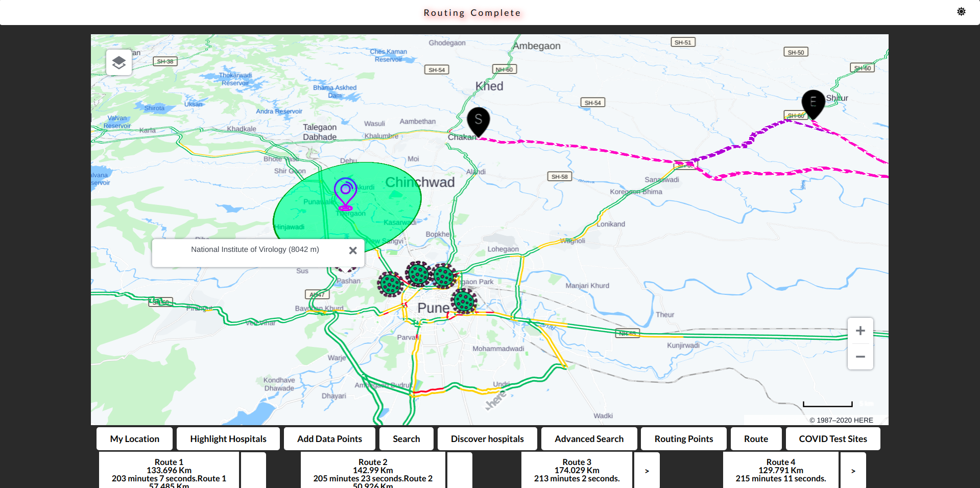Click the "174.029 Km" distance text
Screen dimensions: 980x488
(577, 471)
